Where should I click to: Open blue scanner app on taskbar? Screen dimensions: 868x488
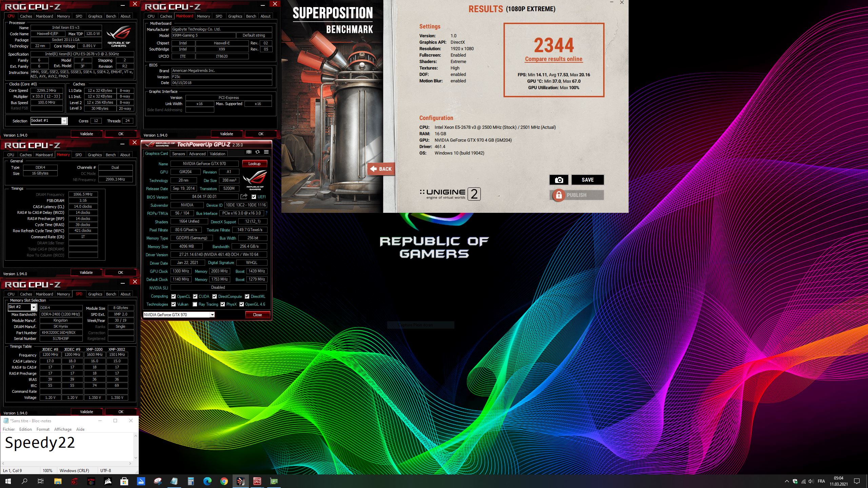tap(141, 481)
